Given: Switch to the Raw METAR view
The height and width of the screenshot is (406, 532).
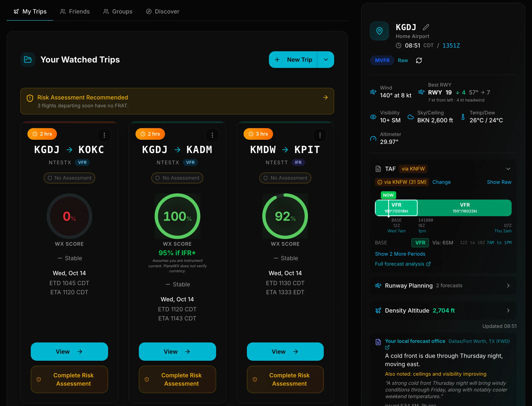Looking at the screenshot, I should pyautogui.click(x=403, y=60).
